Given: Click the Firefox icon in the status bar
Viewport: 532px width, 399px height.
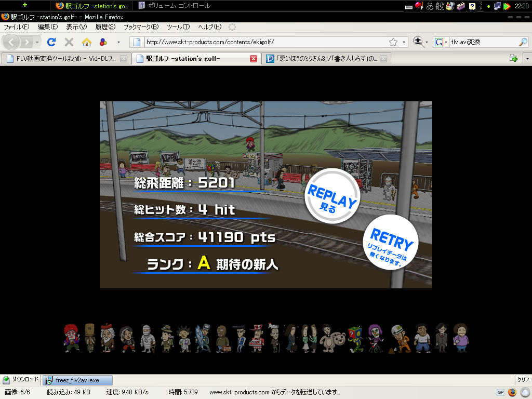Looking at the screenshot, I should (x=512, y=392).
